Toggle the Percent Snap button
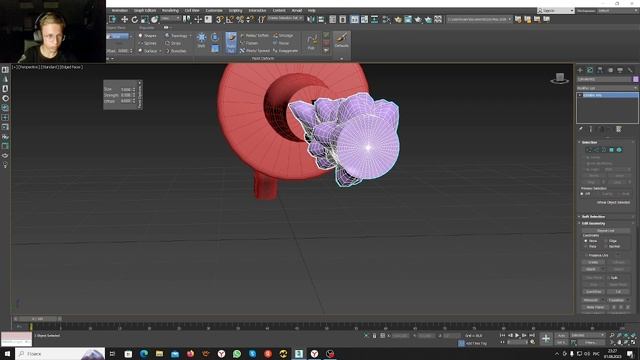 tap(240, 19)
